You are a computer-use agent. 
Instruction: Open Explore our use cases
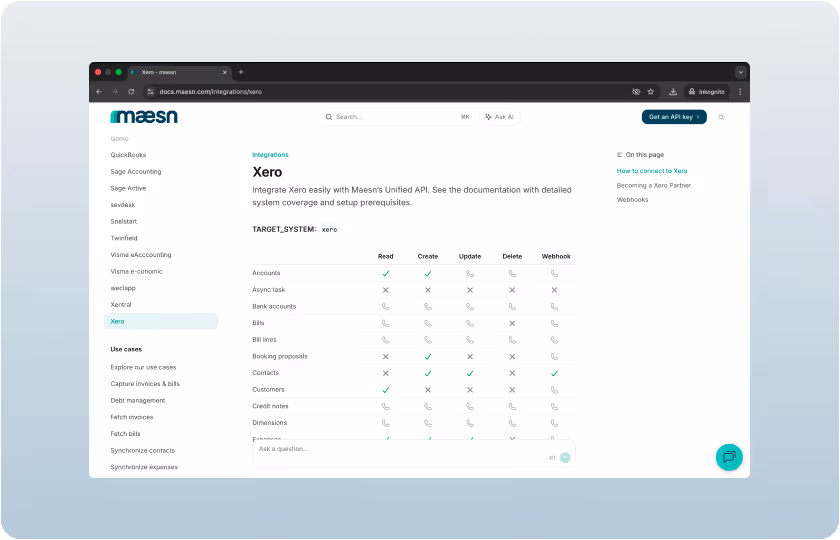click(x=143, y=368)
